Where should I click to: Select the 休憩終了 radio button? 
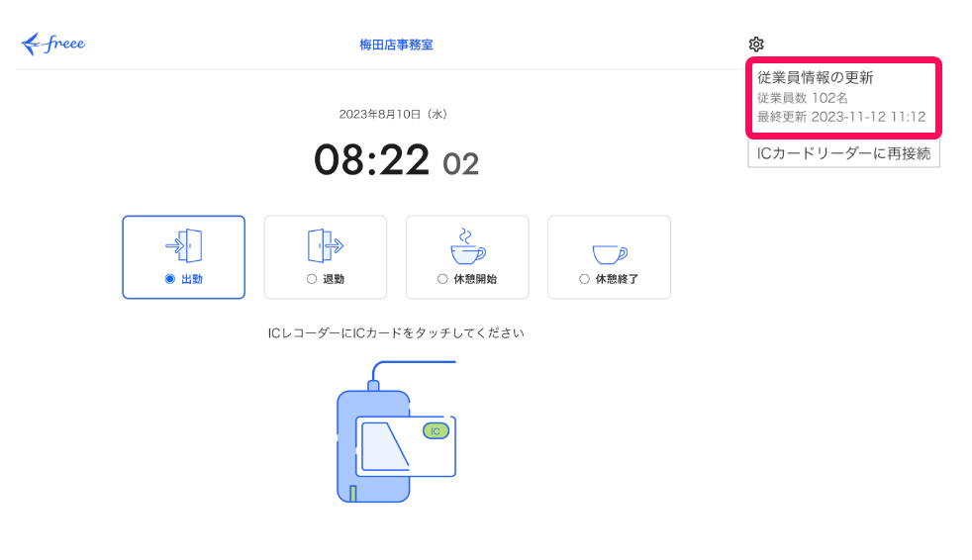pyautogui.click(x=584, y=279)
